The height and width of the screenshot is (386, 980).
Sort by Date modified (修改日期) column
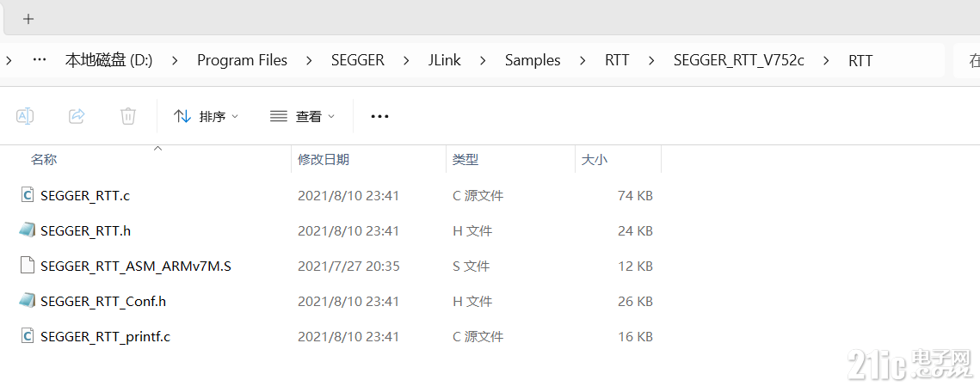click(324, 160)
